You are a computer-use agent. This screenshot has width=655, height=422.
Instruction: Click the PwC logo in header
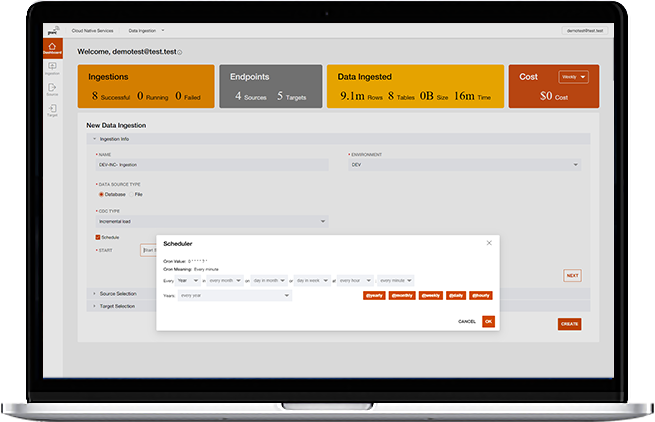coord(52,32)
